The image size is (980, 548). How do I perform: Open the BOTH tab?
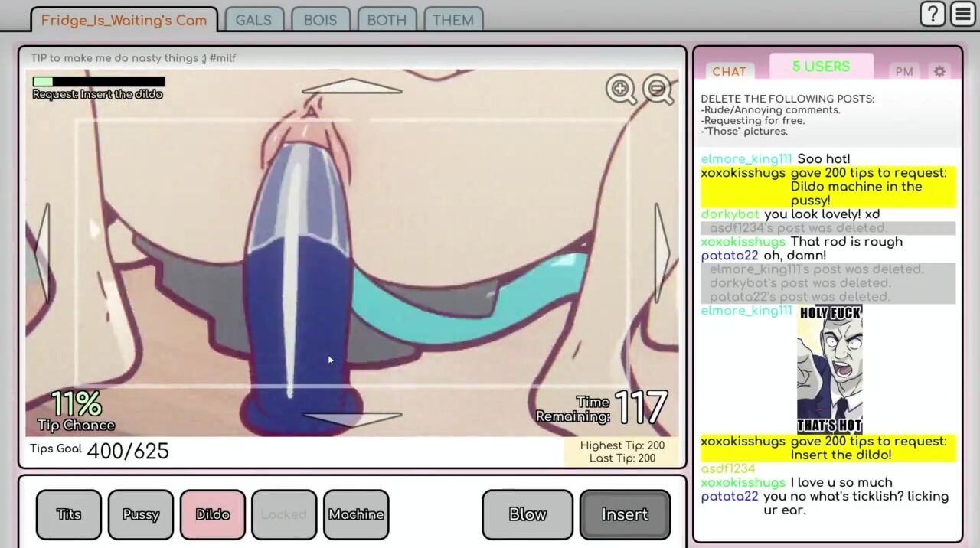tap(387, 20)
